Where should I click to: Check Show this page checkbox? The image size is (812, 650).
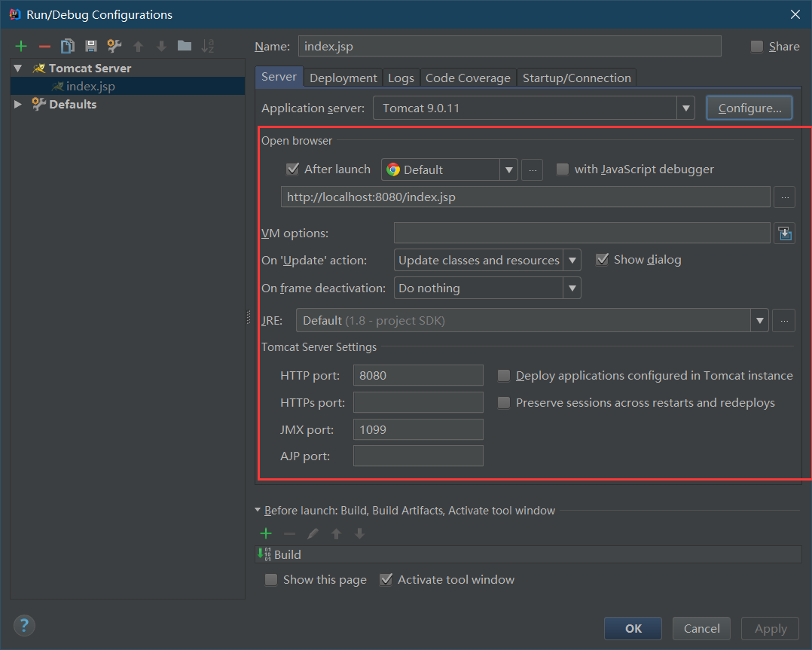pyautogui.click(x=271, y=579)
